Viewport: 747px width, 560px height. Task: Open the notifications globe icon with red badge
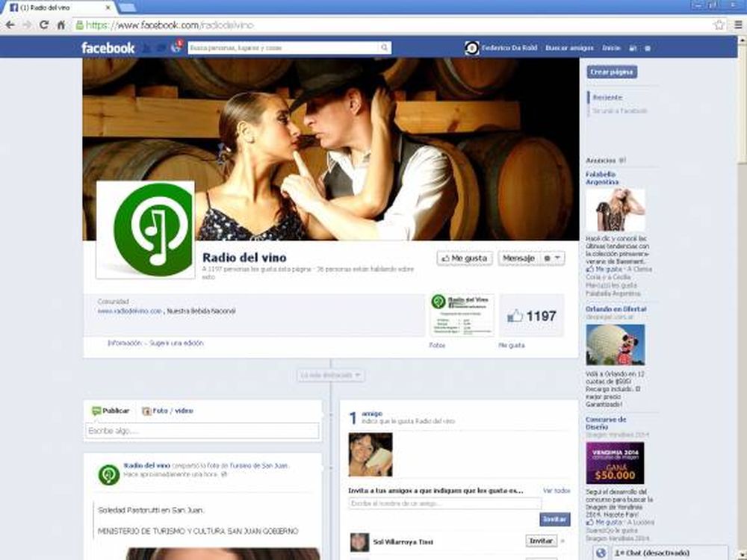pos(176,47)
